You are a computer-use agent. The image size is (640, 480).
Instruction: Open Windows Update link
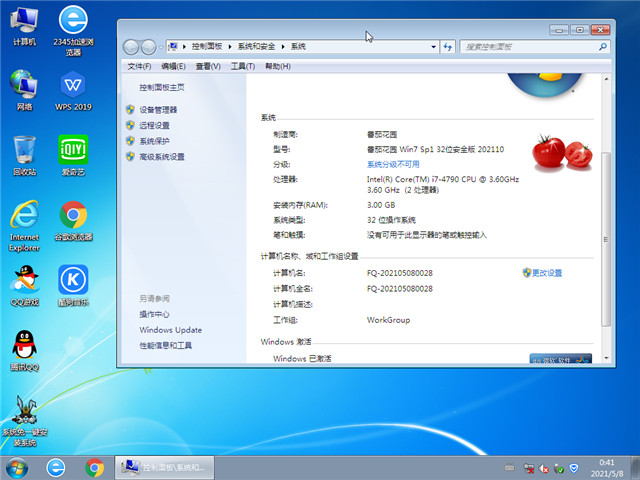click(x=171, y=330)
